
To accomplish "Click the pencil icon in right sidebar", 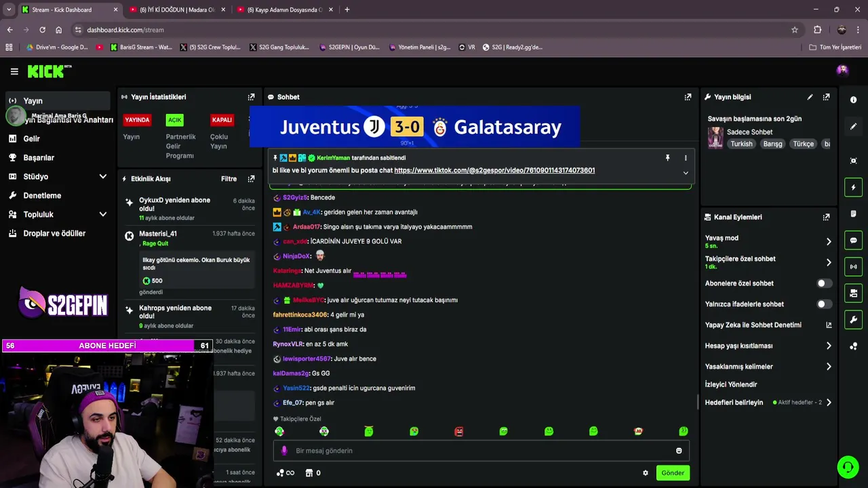I will click(853, 126).
